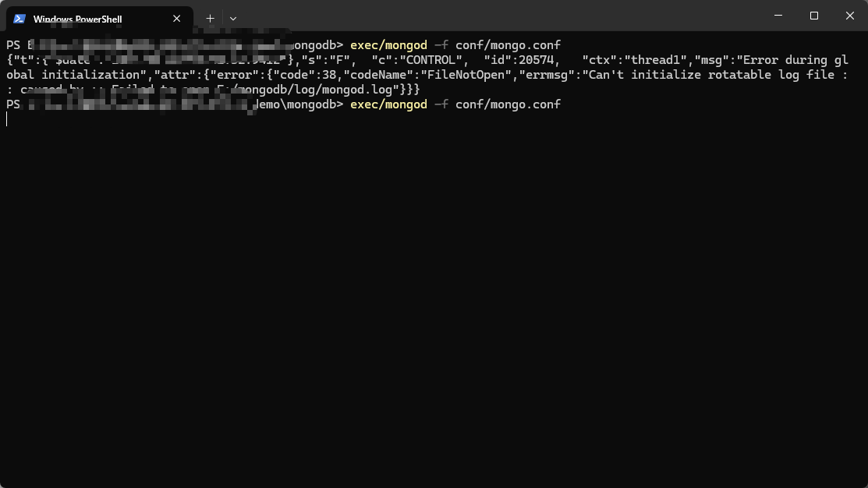Minimize the terminal window
This screenshot has width=868, height=488.
(778, 16)
